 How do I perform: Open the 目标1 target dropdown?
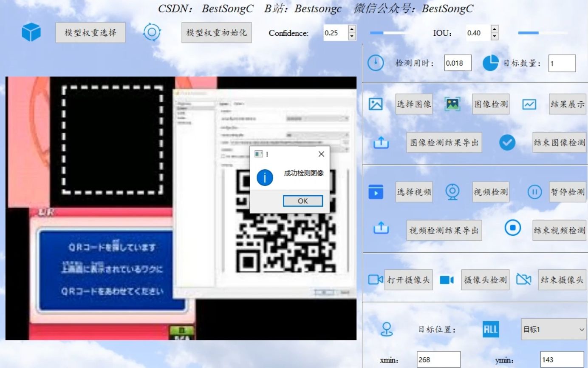pos(554,329)
